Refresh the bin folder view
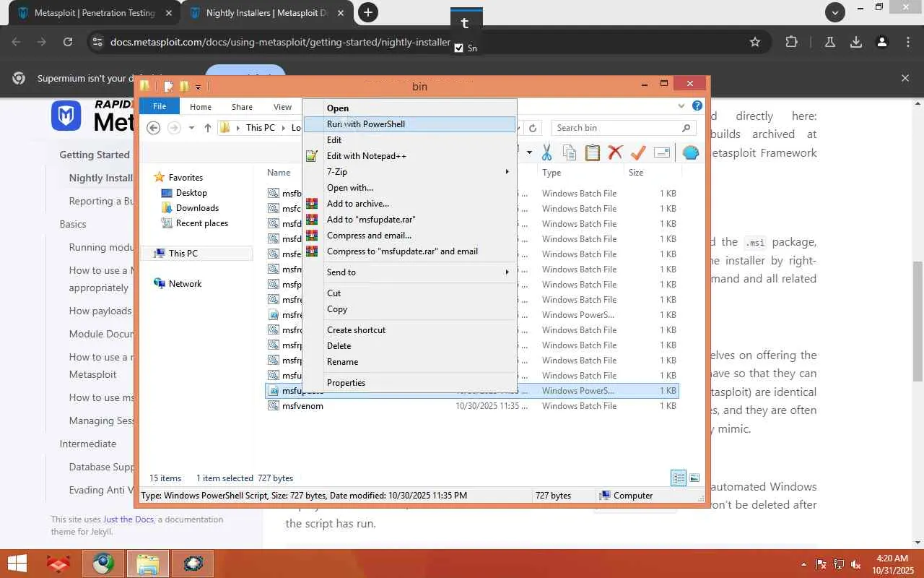The image size is (924, 578). point(533,128)
